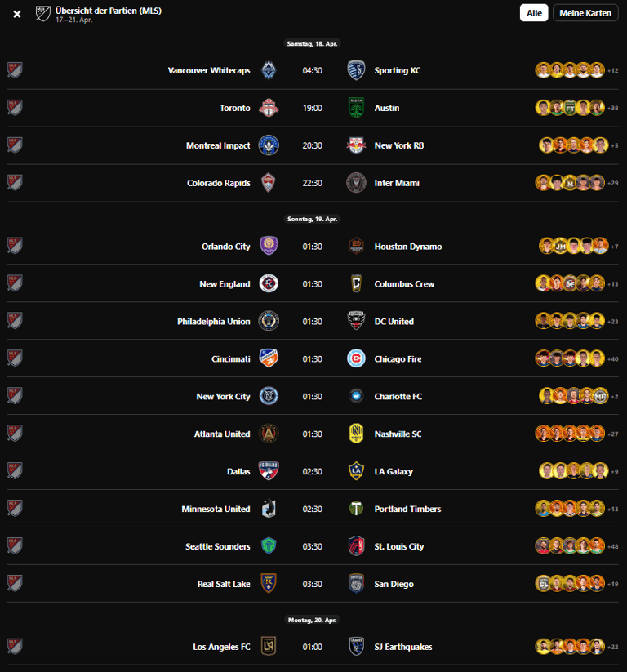Expand +48 cards for Seattle Sounders match

coord(612,547)
